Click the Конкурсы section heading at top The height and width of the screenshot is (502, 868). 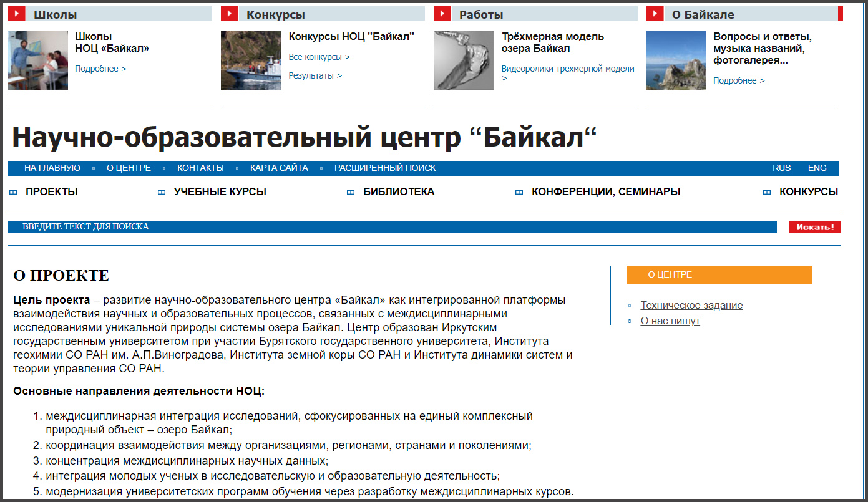(276, 14)
